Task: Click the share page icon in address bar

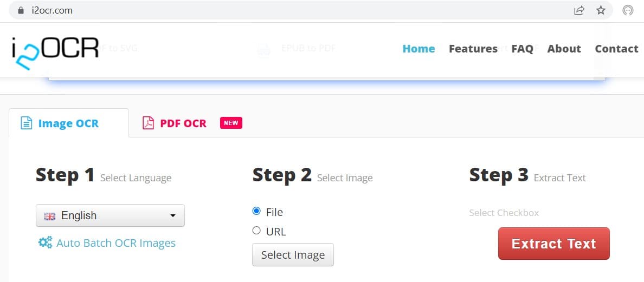Action: coord(579,10)
